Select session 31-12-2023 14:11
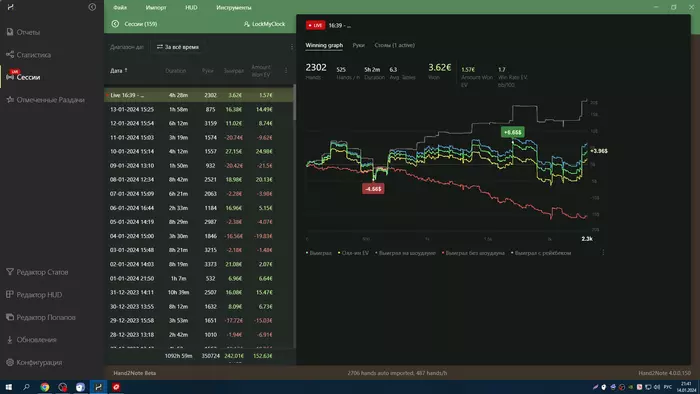Image resolution: width=700 pixels, height=394 pixels. [199, 292]
